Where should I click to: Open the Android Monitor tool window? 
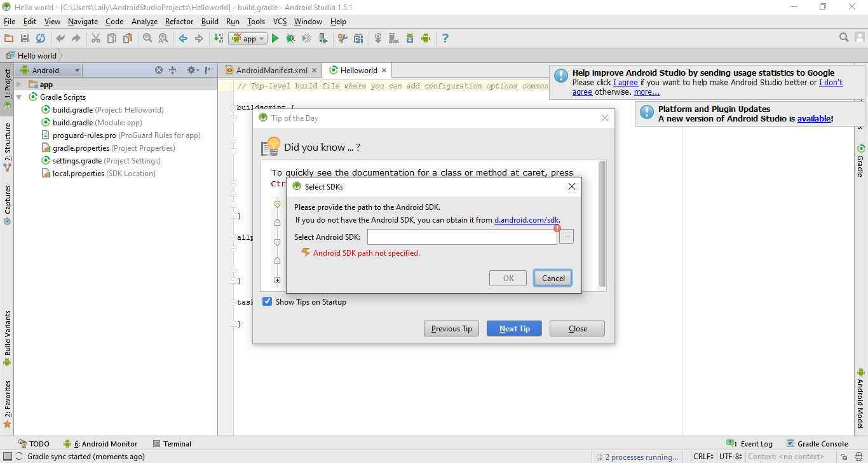pyautogui.click(x=100, y=444)
